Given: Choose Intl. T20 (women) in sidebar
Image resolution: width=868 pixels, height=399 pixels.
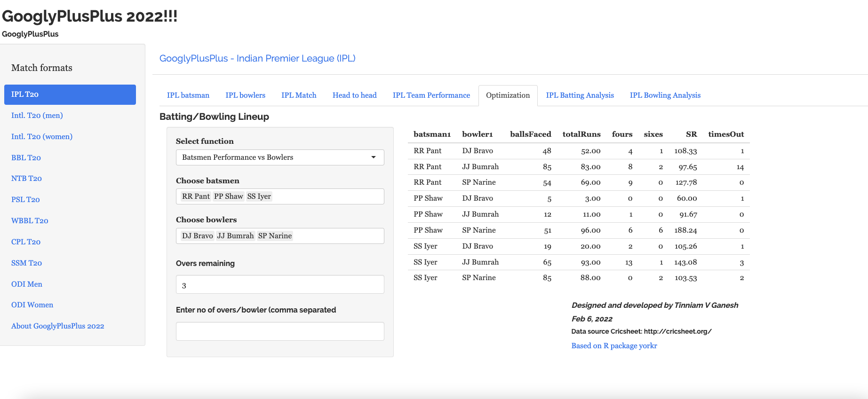Looking at the screenshot, I should [x=42, y=137].
